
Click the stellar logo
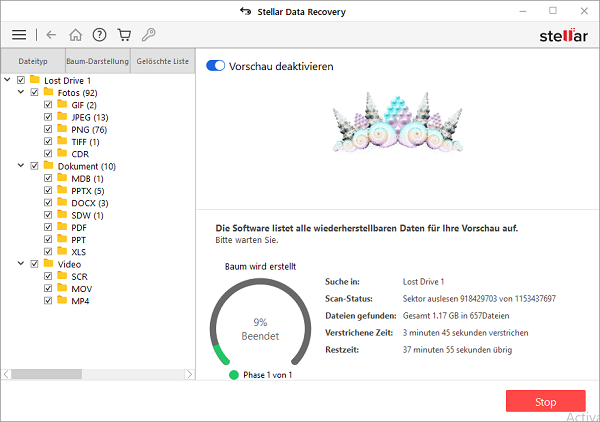tap(564, 36)
